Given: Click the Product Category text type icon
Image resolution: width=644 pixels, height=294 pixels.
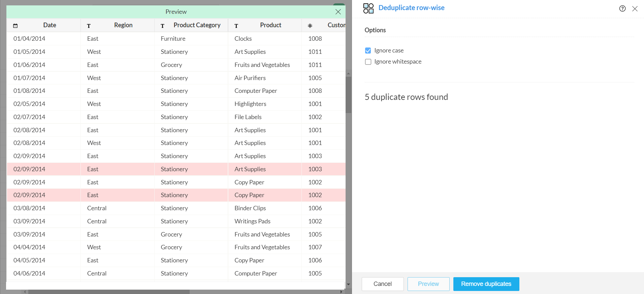Looking at the screenshot, I should (x=163, y=26).
